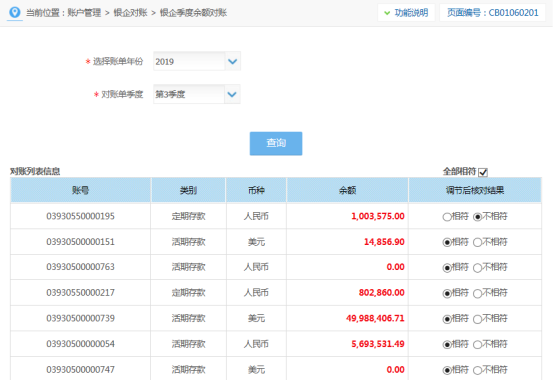Screen dimensions: 554x380
Task: Select 相符 for account 03930500000739
Action: [447, 319]
